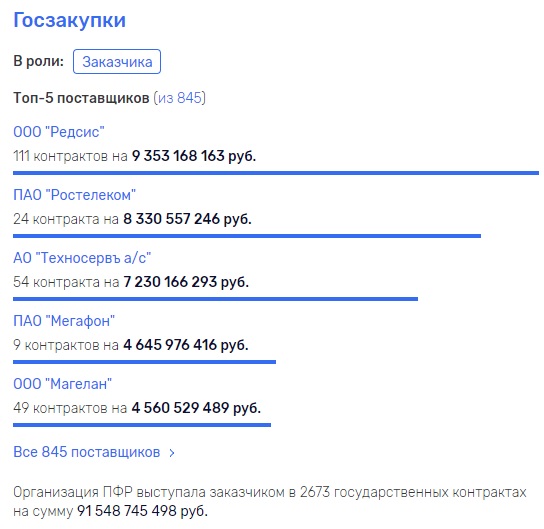Viewport: 544px width, 529px height.
Task: Open supplier ООО "Редсис"
Action: [59, 132]
